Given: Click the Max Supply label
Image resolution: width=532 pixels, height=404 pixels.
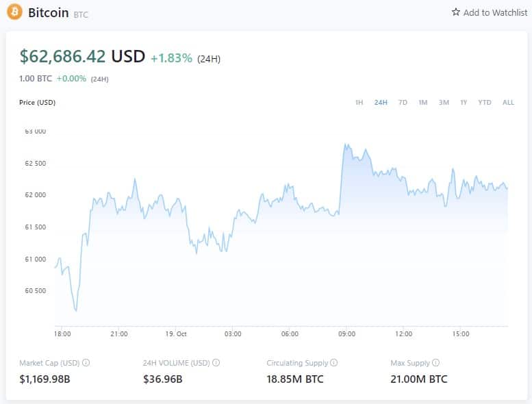Looking at the screenshot, I should click(x=410, y=363).
